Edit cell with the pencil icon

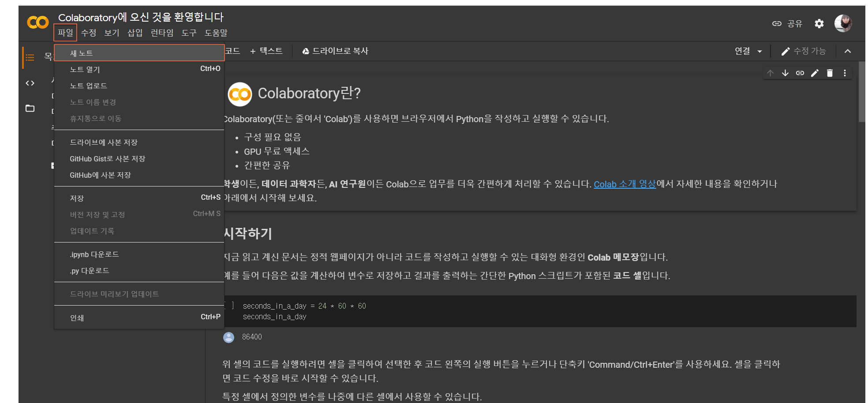click(x=815, y=73)
